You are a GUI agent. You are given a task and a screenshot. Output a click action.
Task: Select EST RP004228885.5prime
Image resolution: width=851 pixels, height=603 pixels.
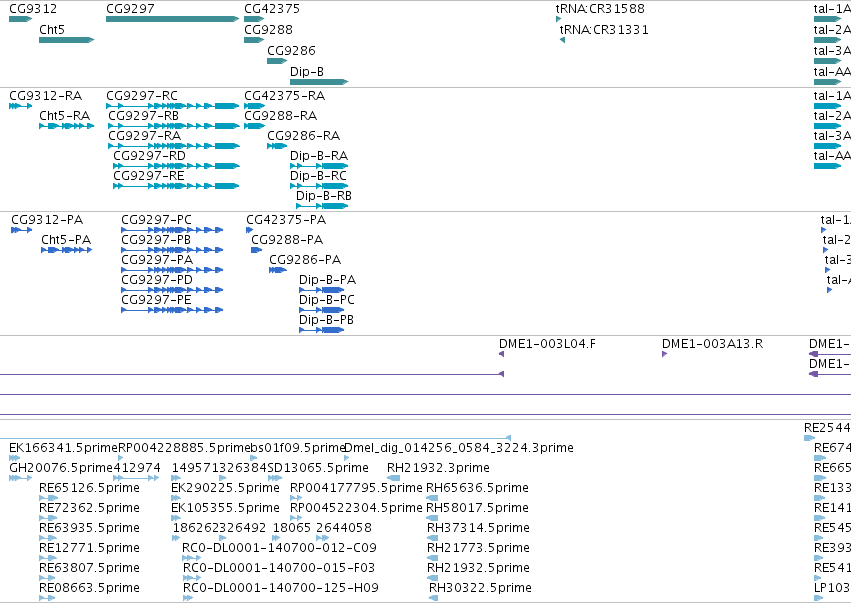184,448
